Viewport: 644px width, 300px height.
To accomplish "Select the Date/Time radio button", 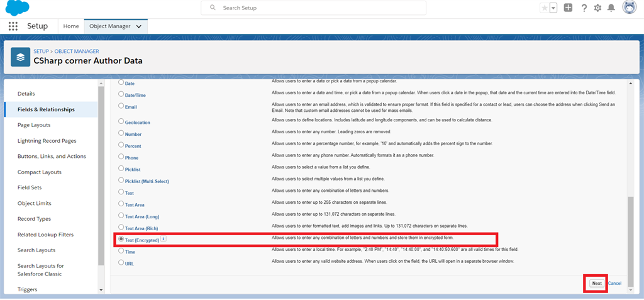I will [121, 94].
